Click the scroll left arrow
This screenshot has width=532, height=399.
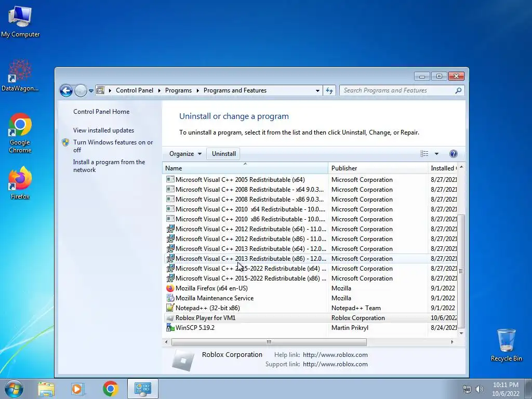166,342
